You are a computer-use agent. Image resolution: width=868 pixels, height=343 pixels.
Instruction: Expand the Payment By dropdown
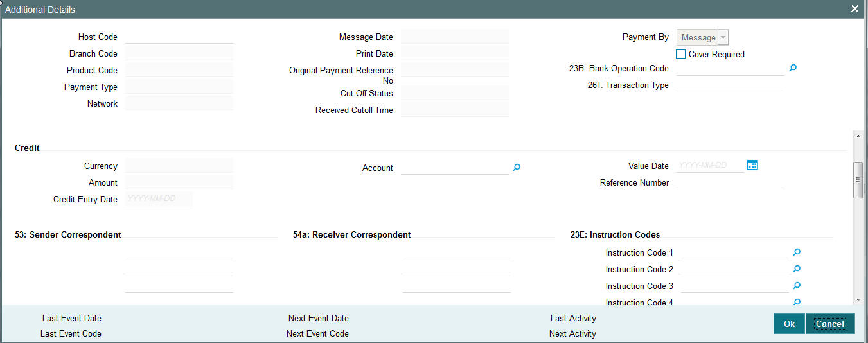coord(723,37)
